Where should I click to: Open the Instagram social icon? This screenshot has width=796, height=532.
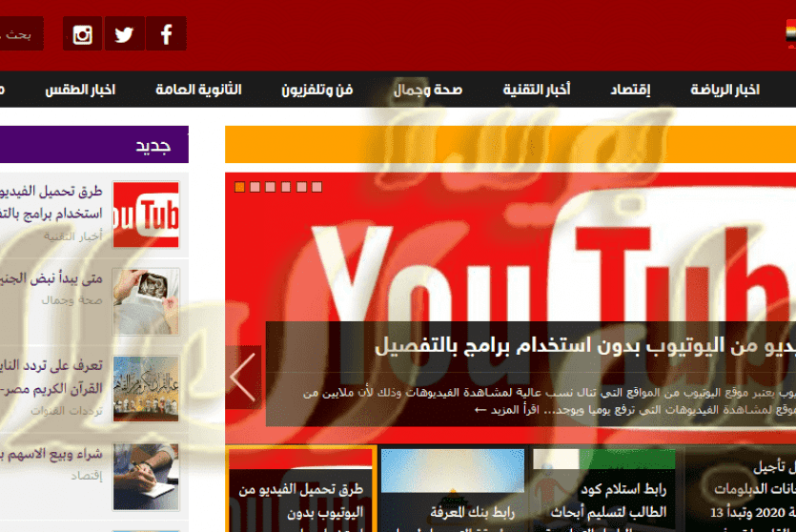(82, 33)
